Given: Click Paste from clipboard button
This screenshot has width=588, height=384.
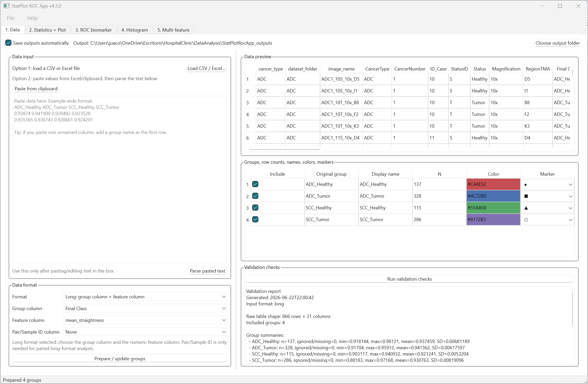Looking at the screenshot, I should coord(36,89).
